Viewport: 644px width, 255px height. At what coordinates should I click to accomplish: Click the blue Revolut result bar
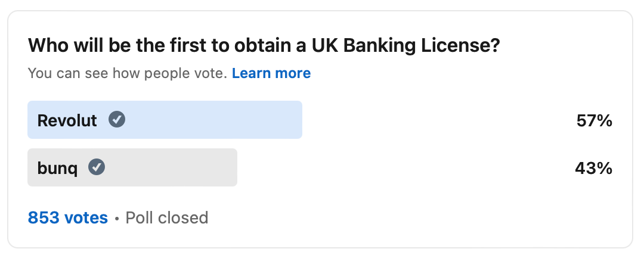click(x=165, y=120)
